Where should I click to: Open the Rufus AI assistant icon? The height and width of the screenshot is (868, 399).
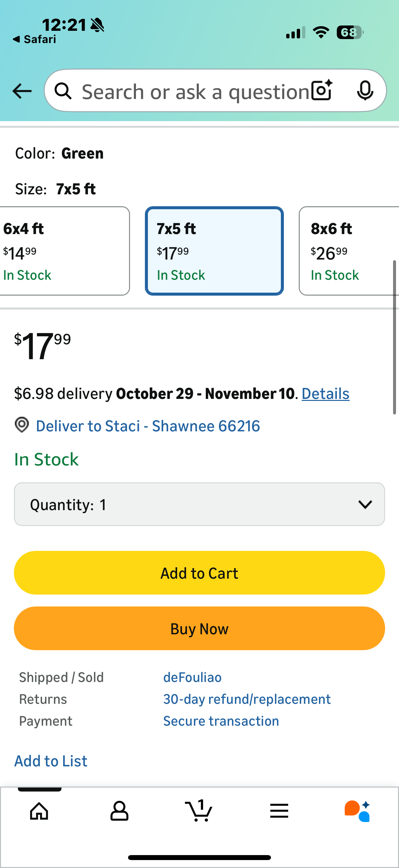pyautogui.click(x=357, y=811)
